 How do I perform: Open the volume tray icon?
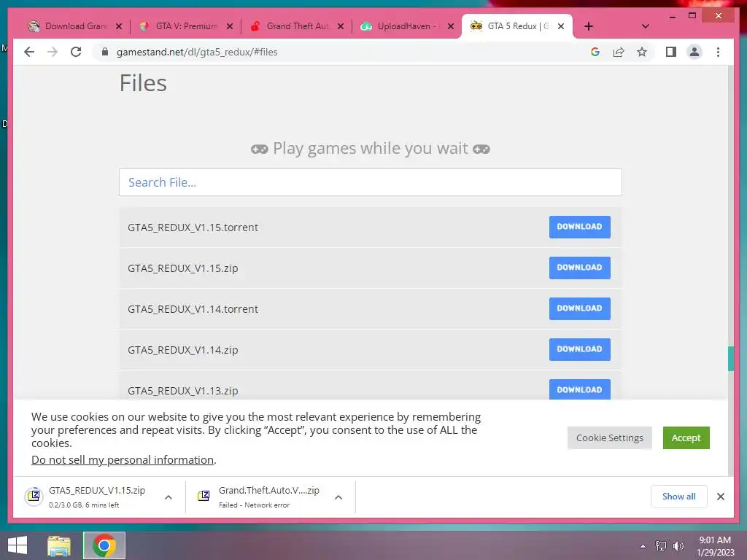678,545
